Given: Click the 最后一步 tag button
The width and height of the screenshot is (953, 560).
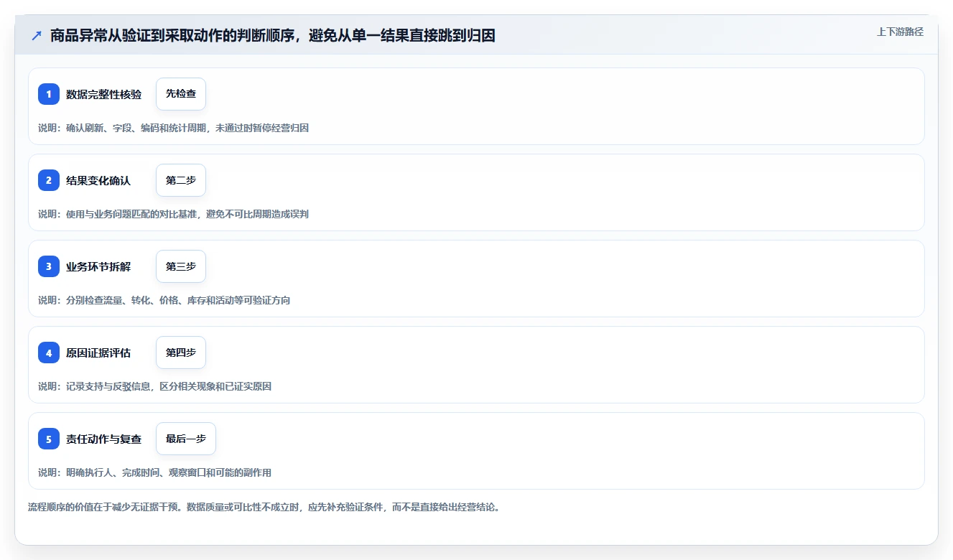Looking at the screenshot, I should (x=186, y=439).
